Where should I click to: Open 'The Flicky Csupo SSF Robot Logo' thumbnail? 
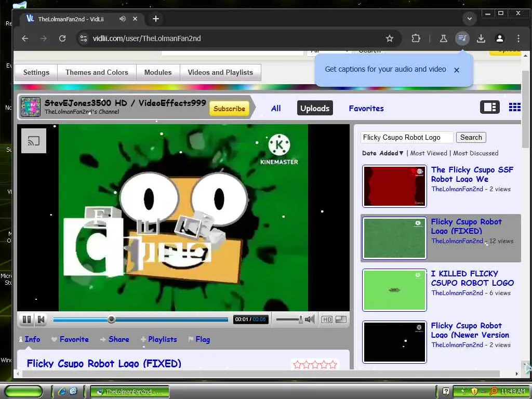394,186
